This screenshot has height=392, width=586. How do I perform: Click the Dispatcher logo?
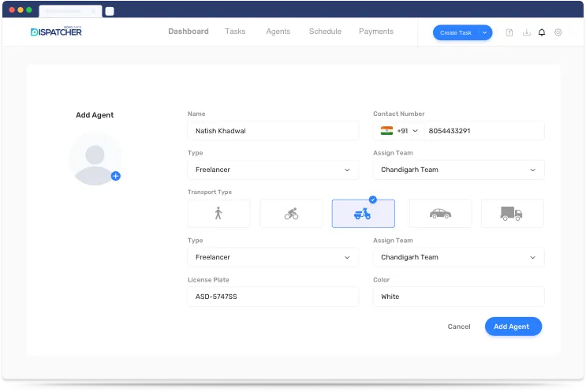point(56,32)
